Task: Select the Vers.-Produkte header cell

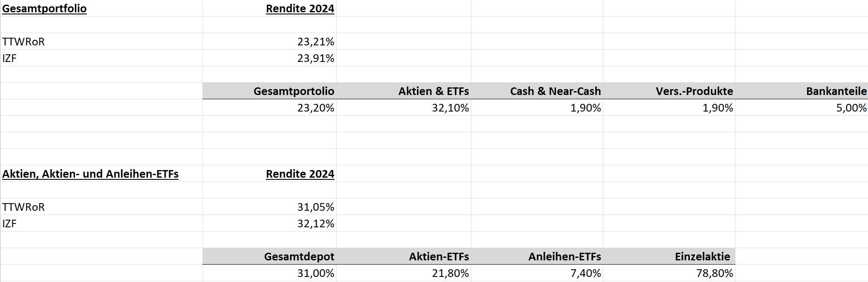Action: (x=669, y=91)
